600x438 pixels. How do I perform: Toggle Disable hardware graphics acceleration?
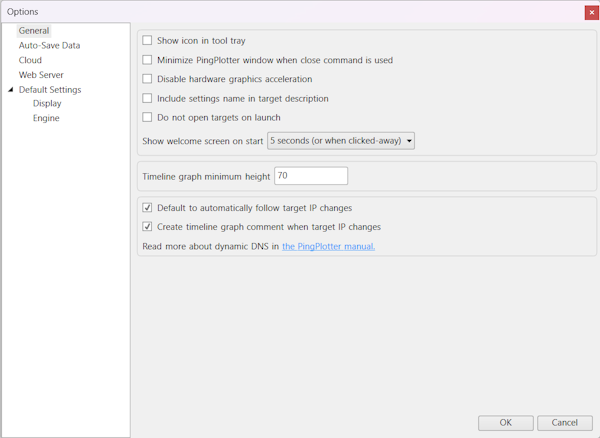[x=148, y=79]
